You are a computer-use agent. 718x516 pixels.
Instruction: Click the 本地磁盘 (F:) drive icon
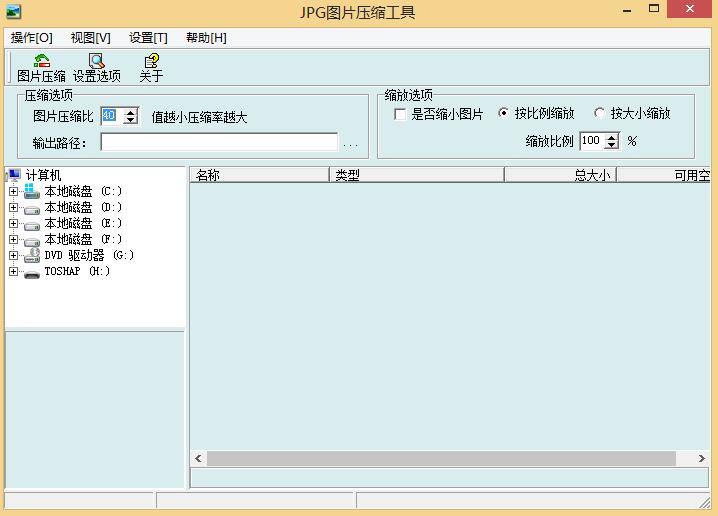click(32, 241)
